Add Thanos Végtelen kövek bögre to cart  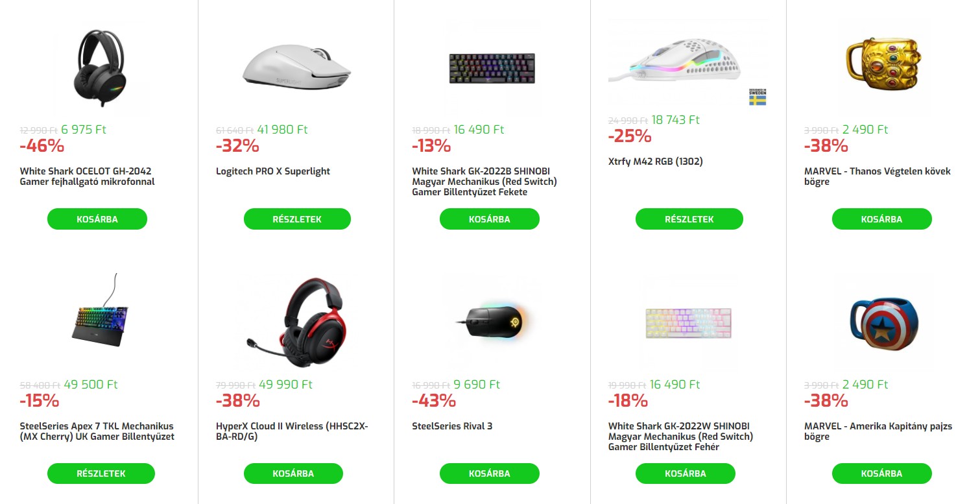[x=881, y=219]
